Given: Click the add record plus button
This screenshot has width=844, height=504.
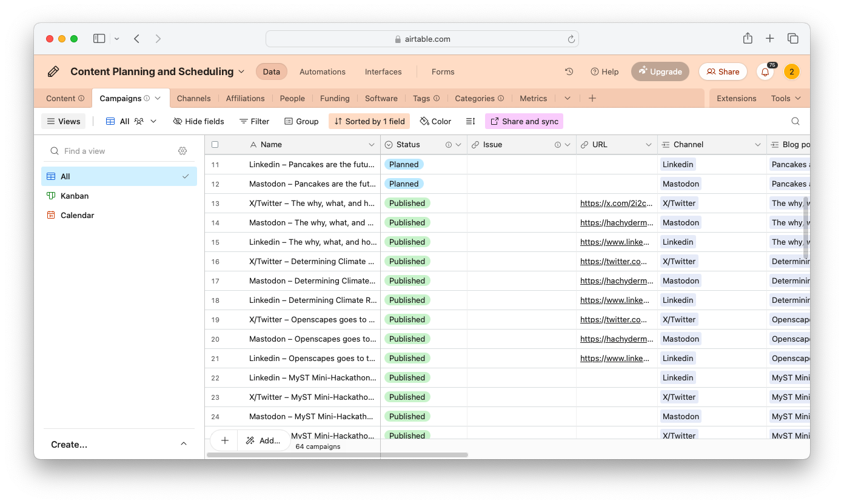Looking at the screenshot, I should pyautogui.click(x=224, y=440).
